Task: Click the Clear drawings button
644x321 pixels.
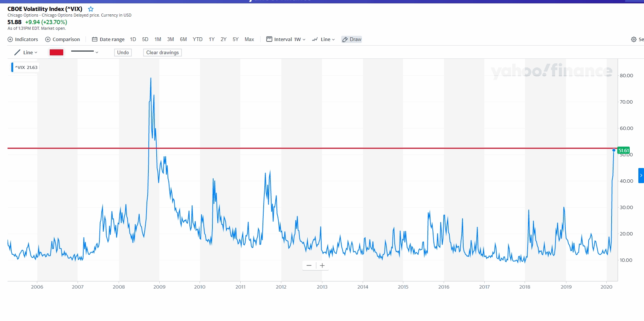Action: click(162, 53)
